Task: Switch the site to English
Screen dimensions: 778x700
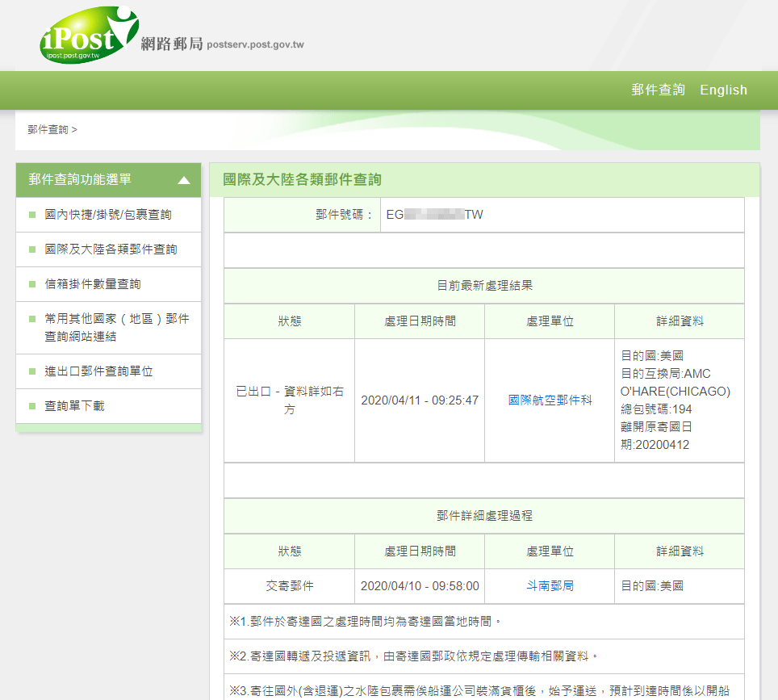Action: pyautogui.click(x=723, y=90)
